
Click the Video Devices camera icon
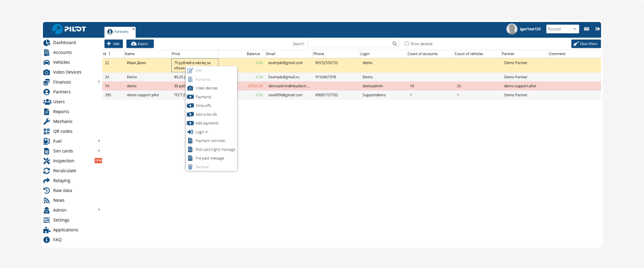[47, 72]
